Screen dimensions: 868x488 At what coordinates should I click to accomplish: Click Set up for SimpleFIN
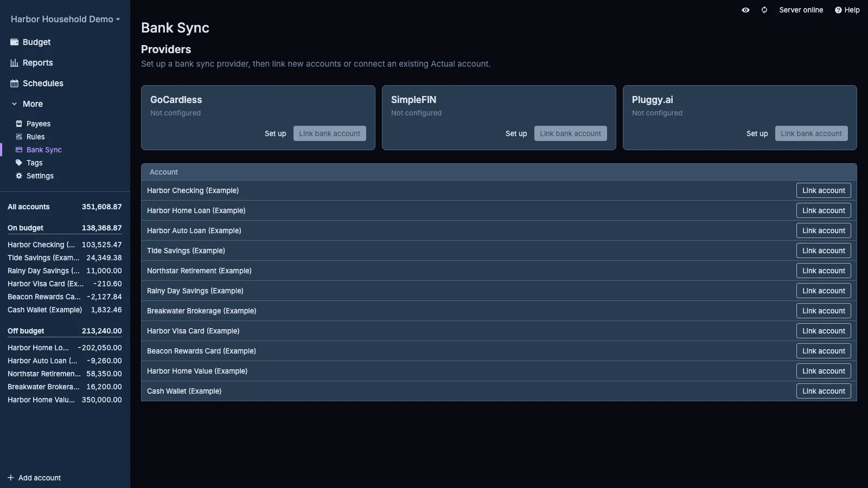[516, 133]
